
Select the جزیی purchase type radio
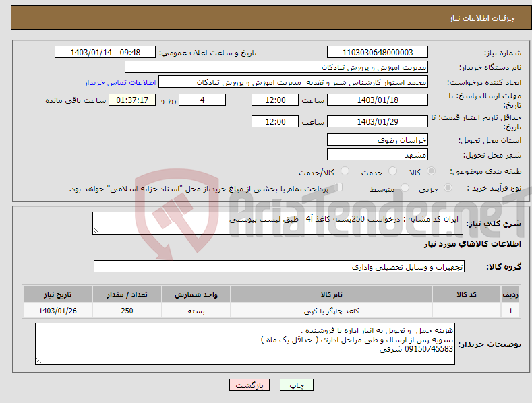448,187
